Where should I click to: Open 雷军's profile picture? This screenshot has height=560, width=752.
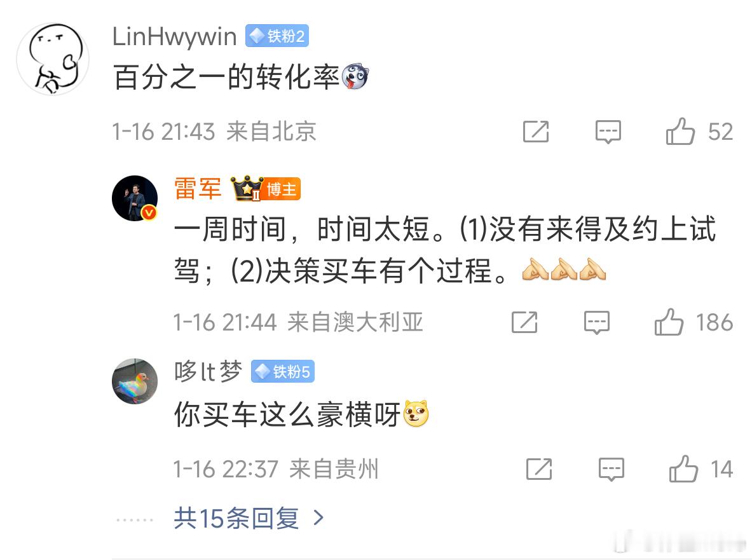tap(135, 198)
